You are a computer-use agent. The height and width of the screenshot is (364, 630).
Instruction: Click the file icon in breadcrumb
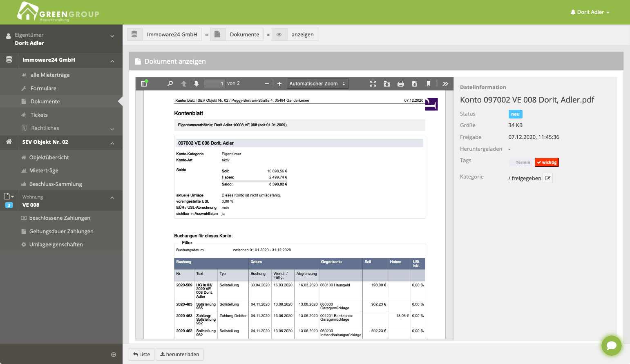[x=218, y=34]
